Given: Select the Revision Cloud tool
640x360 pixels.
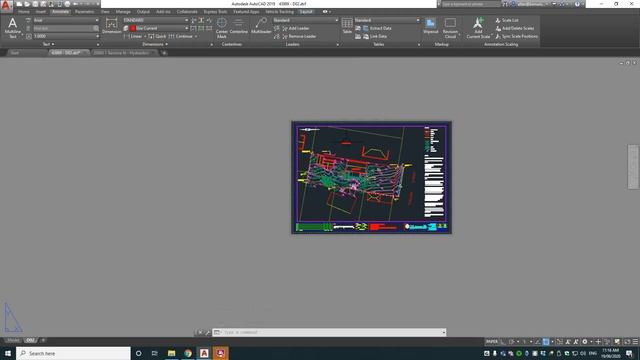Looking at the screenshot, I should point(450,28).
